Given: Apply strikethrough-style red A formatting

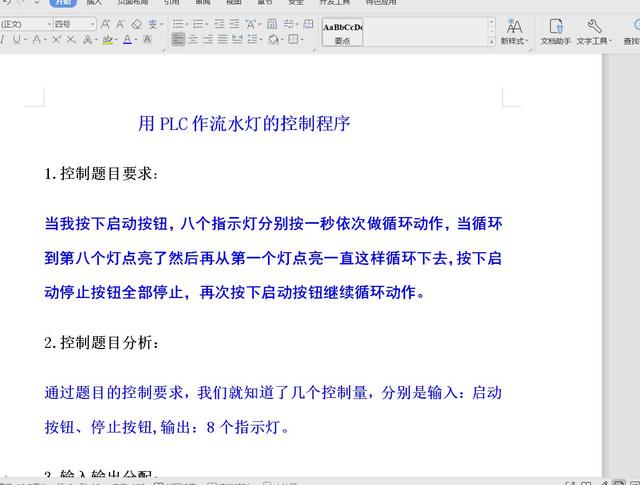Looking at the screenshot, I should click(x=37, y=39).
